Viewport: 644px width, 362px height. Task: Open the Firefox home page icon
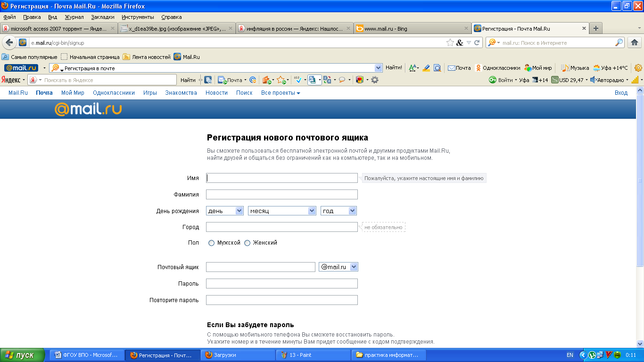pyautogui.click(x=634, y=42)
